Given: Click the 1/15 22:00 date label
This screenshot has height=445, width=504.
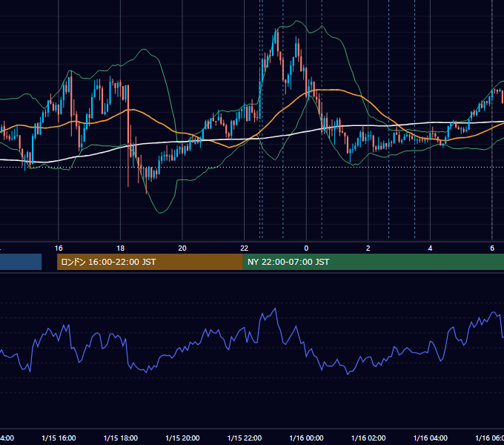Looking at the screenshot, I should point(245,438).
